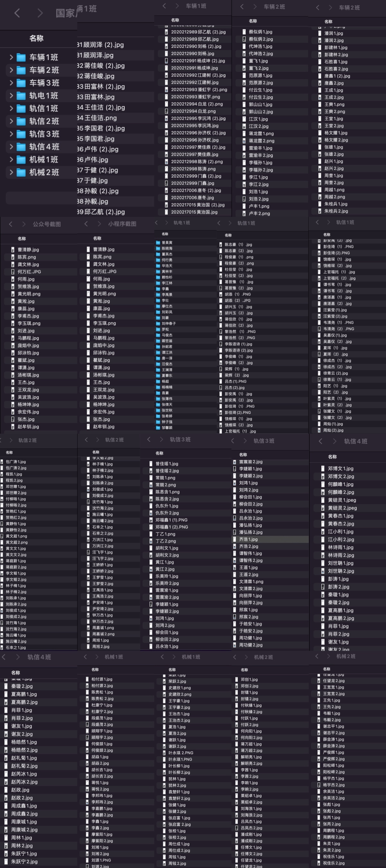Click the file icon beside 蔡似炳1.jpg

(244, 32)
